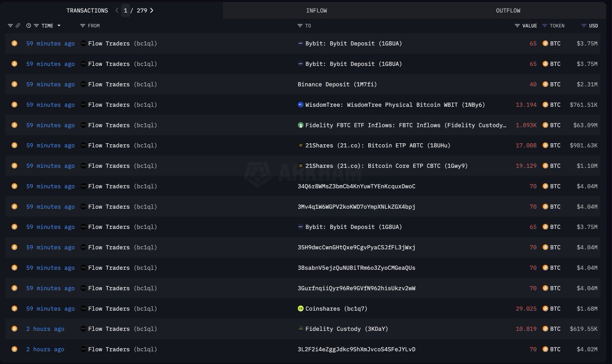Open address 3L2F2i4eZggJdkc9ShXmJvcoS4SFeJYLvD

coord(356,349)
